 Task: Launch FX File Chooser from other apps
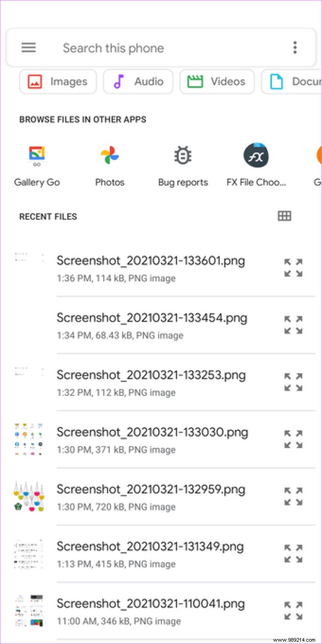[256, 155]
